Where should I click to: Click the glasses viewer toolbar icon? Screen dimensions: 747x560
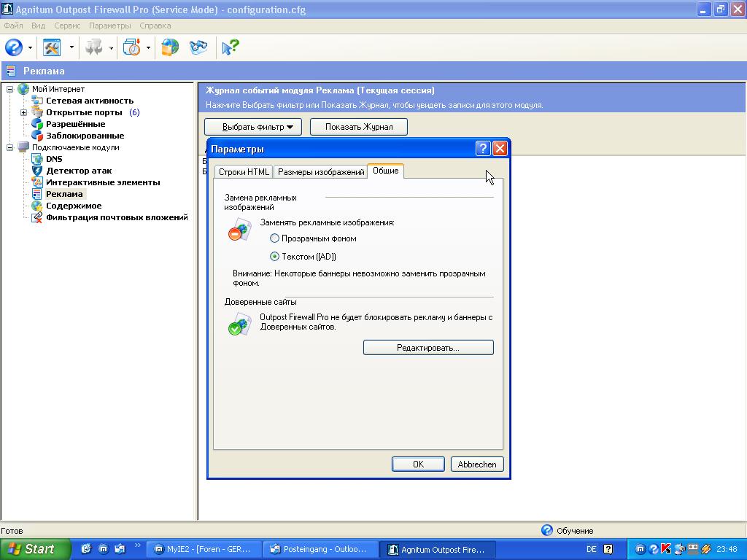pyautogui.click(x=198, y=47)
